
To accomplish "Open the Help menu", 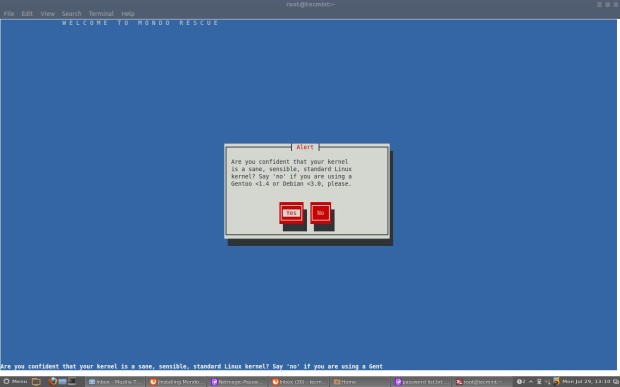I will coord(128,13).
